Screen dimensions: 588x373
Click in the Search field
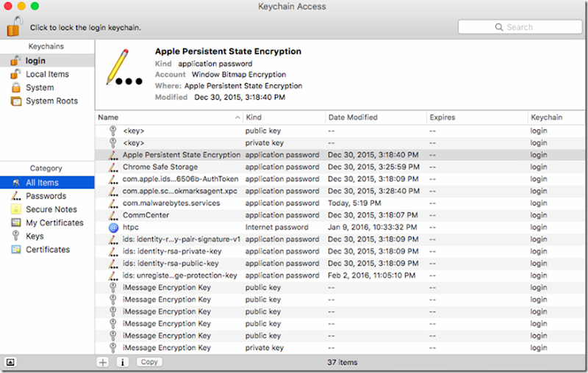[x=520, y=27]
